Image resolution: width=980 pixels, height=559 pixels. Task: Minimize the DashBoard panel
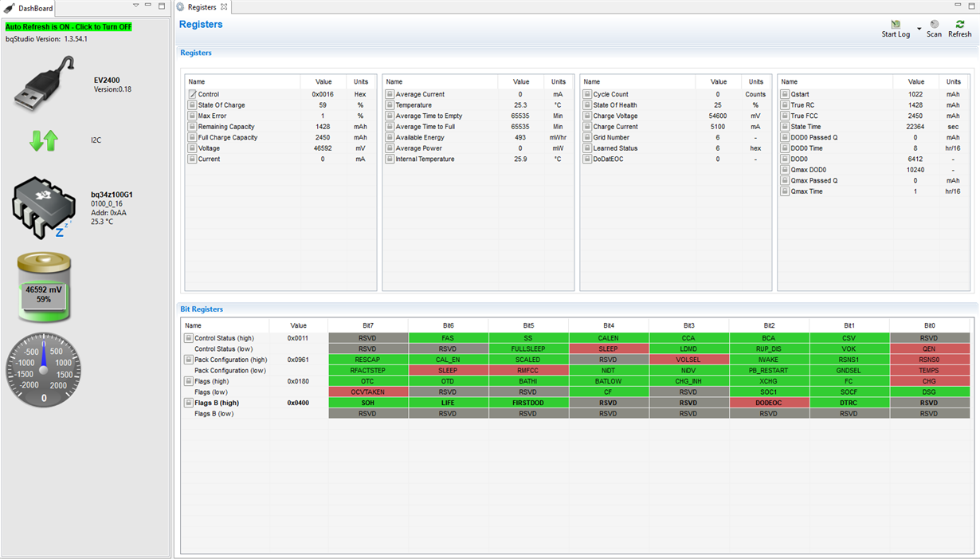click(x=149, y=6)
